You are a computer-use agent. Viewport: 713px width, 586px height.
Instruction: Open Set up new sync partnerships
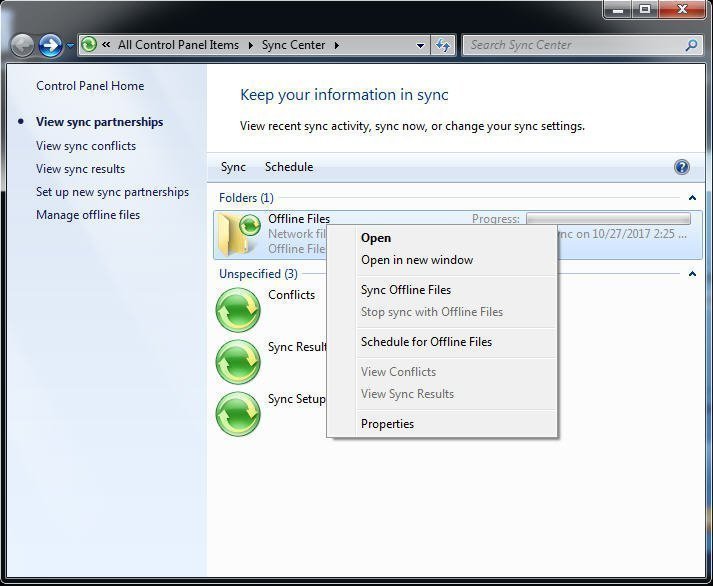(112, 192)
